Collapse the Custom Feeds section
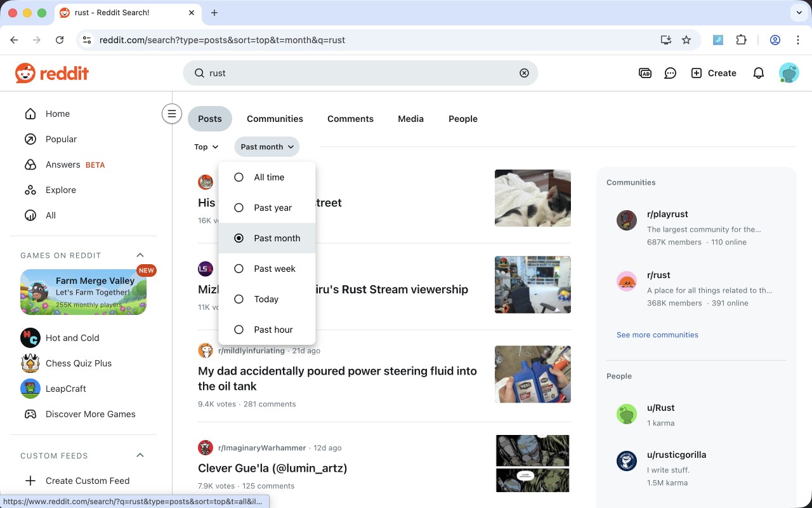This screenshot has height=508, width=812. (x=140, y=455)
